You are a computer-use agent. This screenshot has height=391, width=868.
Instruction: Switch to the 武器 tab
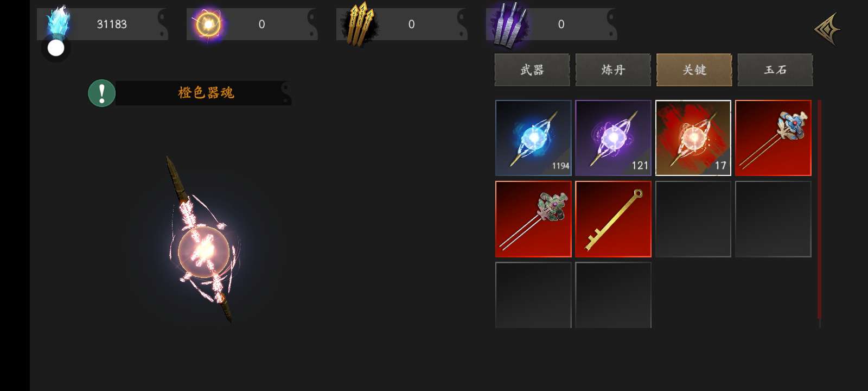tap(532, 70)
